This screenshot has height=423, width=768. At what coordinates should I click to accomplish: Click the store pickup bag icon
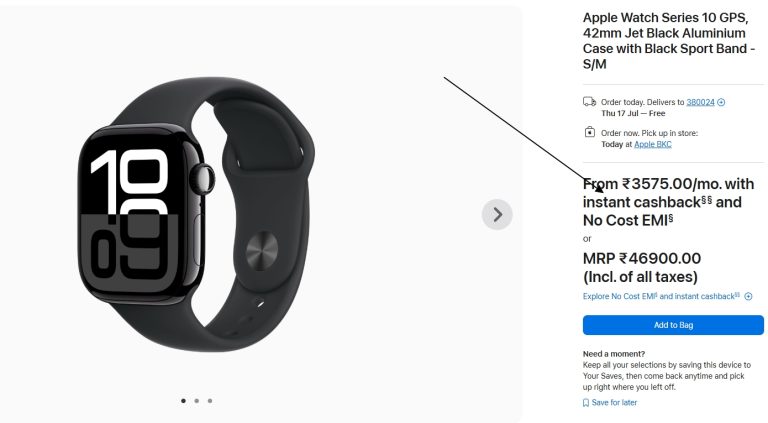590,132
